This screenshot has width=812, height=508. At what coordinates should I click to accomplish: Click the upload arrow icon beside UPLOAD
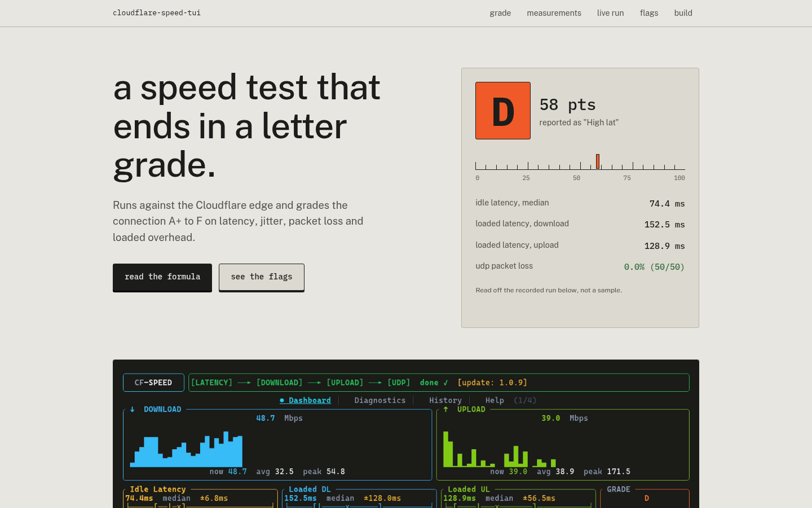pos(445,409)
